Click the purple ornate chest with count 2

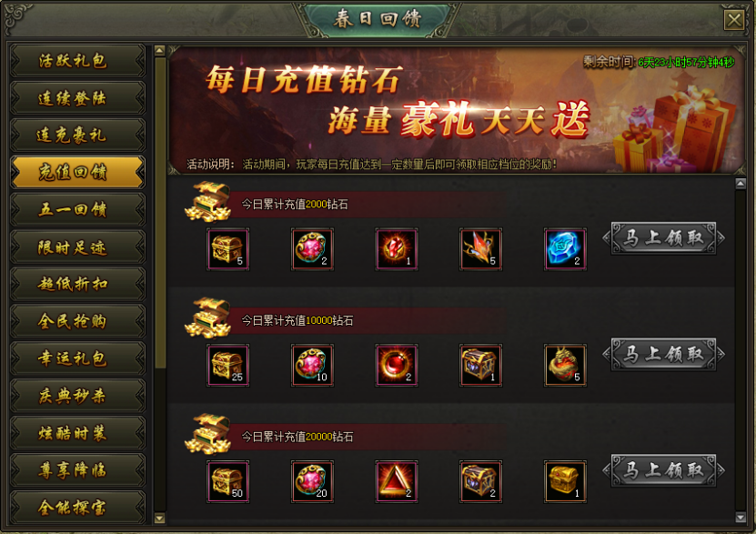(480, 481)
